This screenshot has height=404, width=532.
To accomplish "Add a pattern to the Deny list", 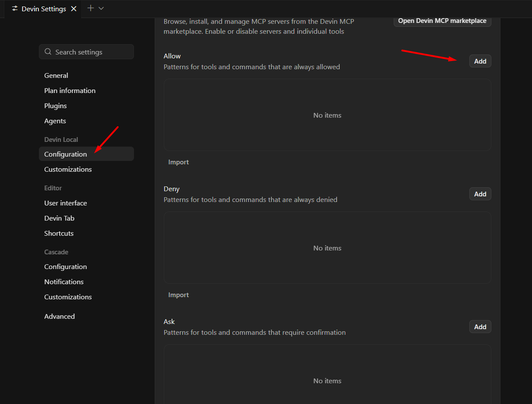I will pyautogui.click(x=480, y=194).
